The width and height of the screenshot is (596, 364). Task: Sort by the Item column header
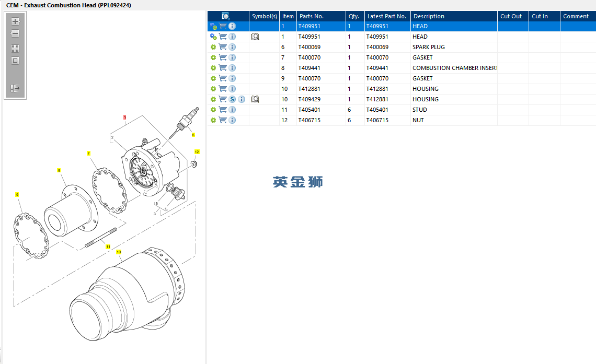288,16
